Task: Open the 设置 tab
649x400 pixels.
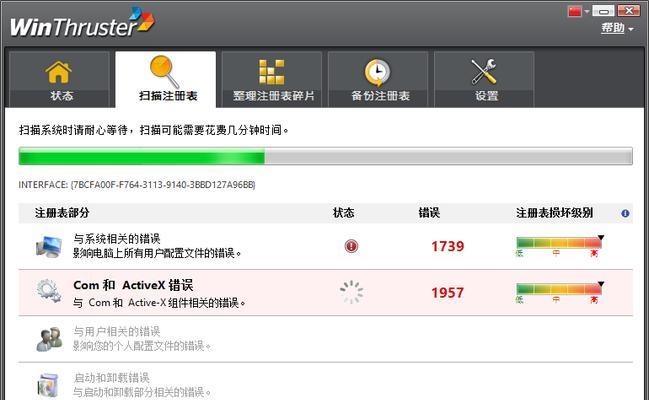Action: (484, 79)
